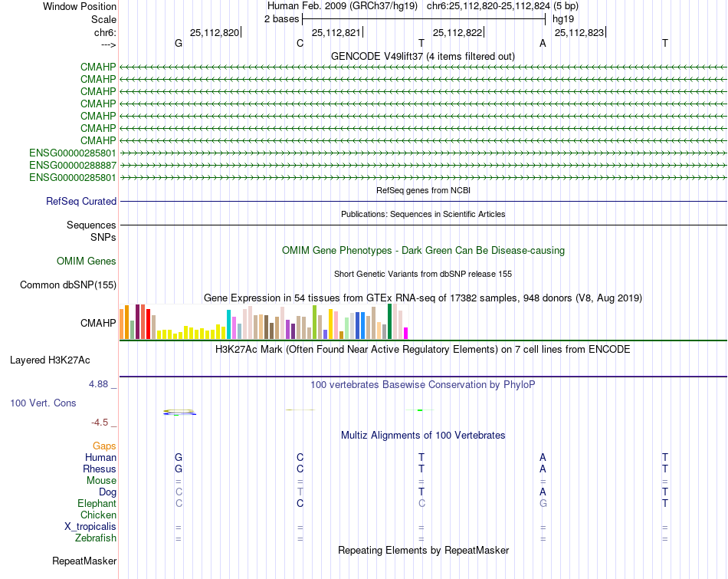Select the Scale track label

[103, 19]
